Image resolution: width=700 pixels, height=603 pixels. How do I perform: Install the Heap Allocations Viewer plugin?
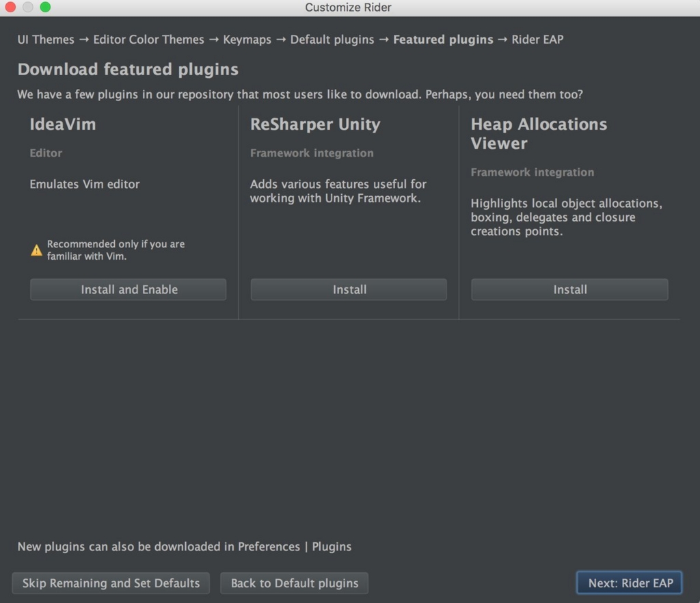coord(569,290)
